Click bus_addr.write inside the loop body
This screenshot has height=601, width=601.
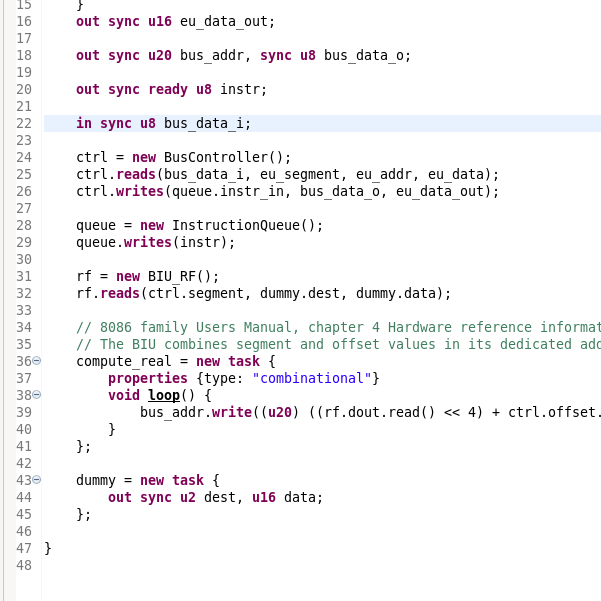click(x=195, y=412)
